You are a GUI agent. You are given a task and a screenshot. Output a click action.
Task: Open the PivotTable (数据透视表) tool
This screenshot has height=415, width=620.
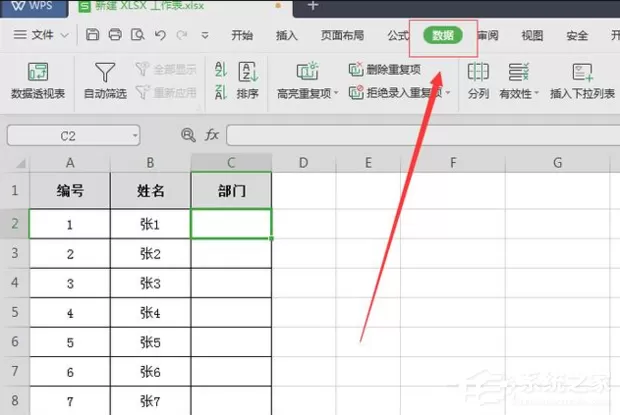38,81
